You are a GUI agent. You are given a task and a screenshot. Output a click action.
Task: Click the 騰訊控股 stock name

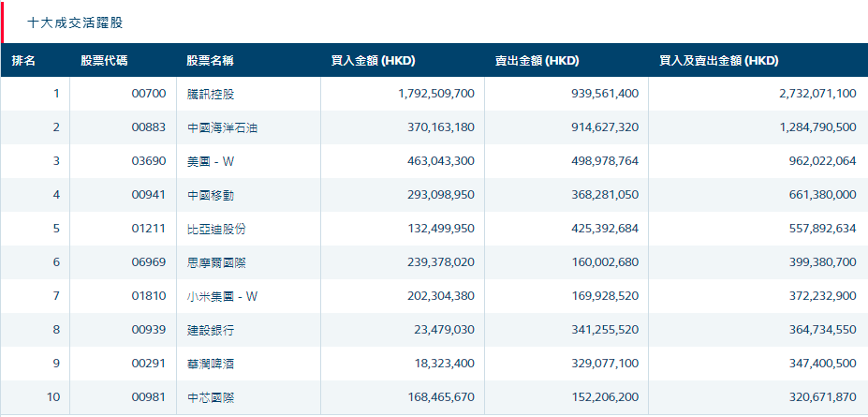[x=210, y=94]
